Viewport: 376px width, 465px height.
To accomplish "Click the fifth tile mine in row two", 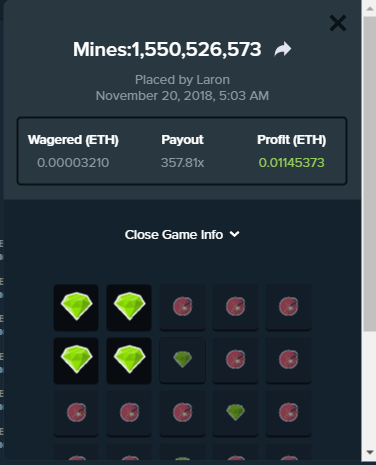I will point(288,360).
